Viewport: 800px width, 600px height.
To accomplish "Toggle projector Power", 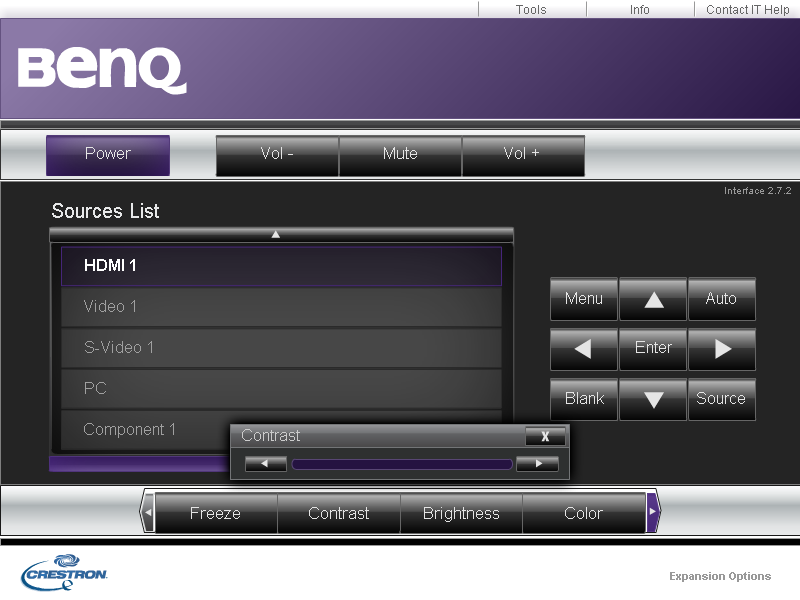I will 108,156.
